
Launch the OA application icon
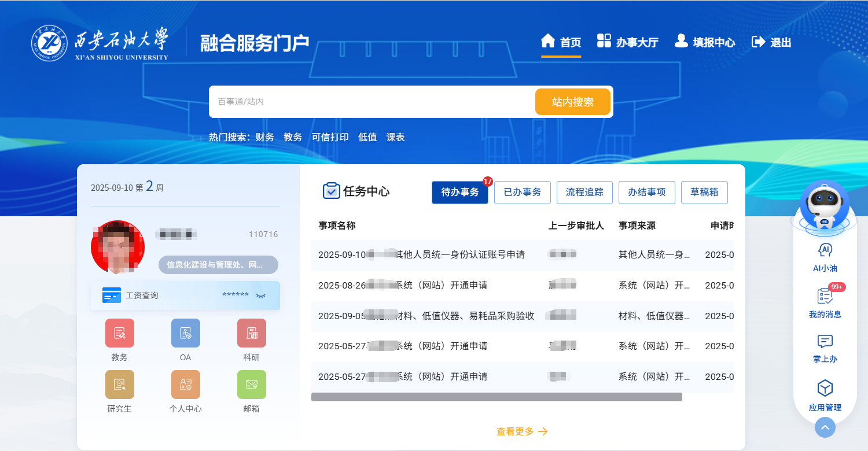click(185, 333)
